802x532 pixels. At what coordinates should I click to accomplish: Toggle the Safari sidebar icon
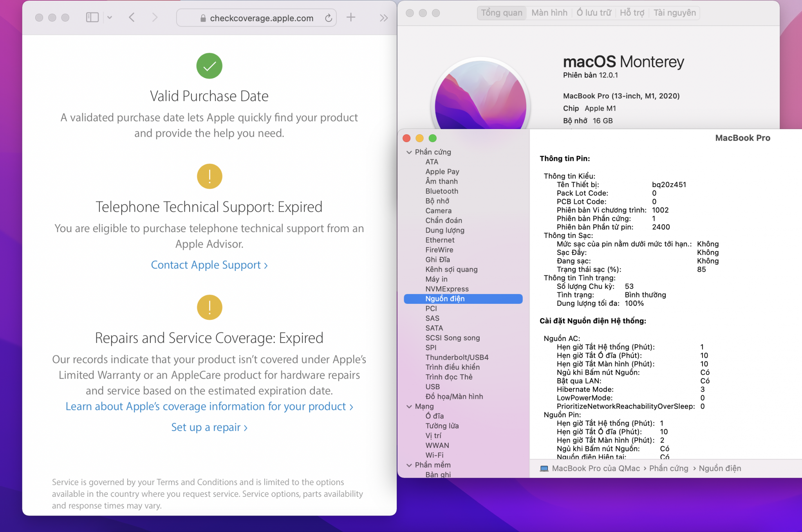(92, 18)
